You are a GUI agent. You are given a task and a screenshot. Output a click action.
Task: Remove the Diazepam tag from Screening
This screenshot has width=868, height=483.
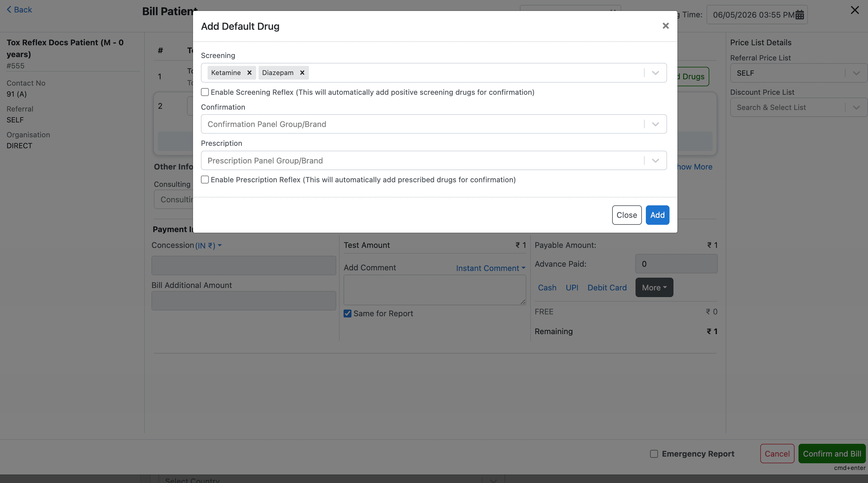click(x=302, y=73)
